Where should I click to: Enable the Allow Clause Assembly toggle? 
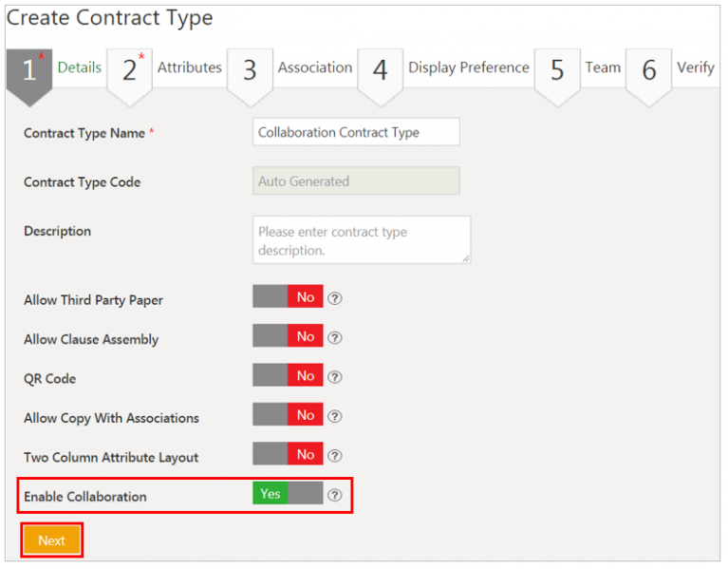point(288,337)
